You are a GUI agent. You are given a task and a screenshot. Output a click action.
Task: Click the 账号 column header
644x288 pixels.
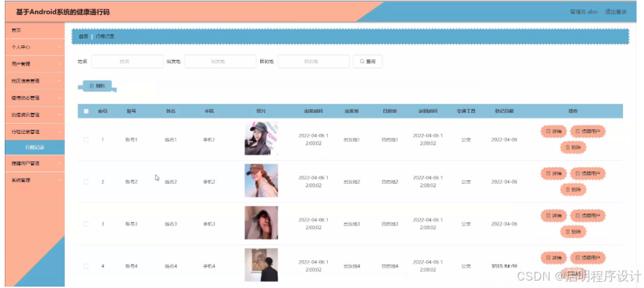pos(131,112)
